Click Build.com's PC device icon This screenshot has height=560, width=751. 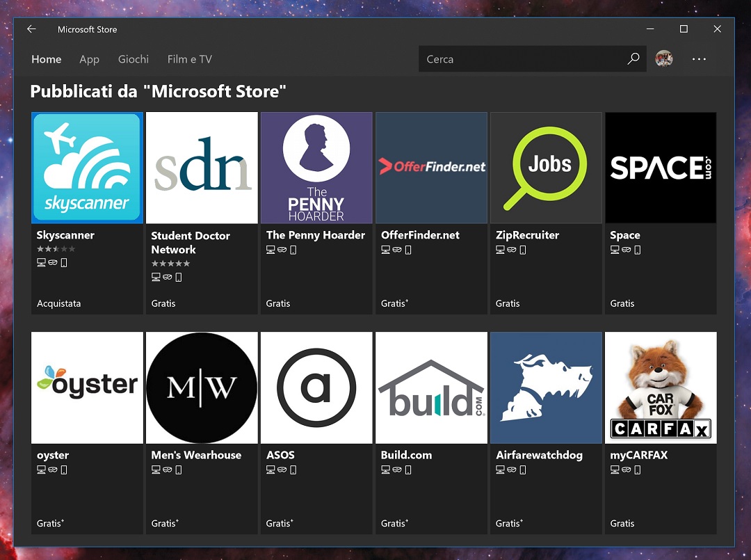385,470
